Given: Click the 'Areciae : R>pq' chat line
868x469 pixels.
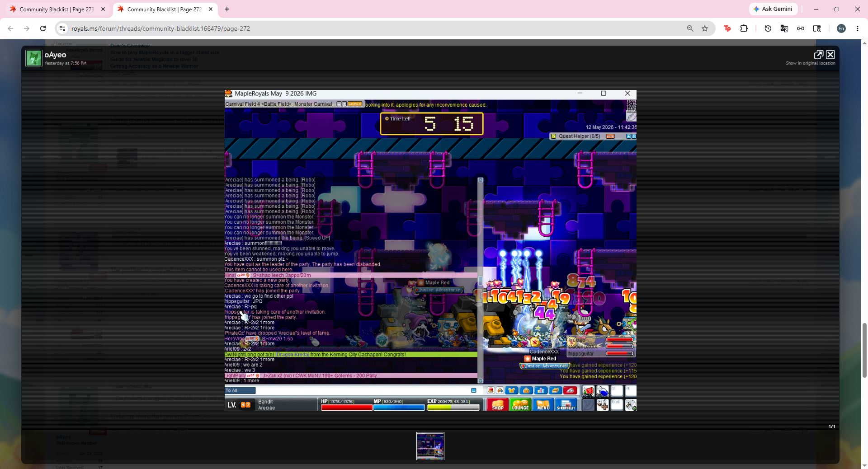Looking at the screenshot, I should pyautogui.click(x=241, y=307).
